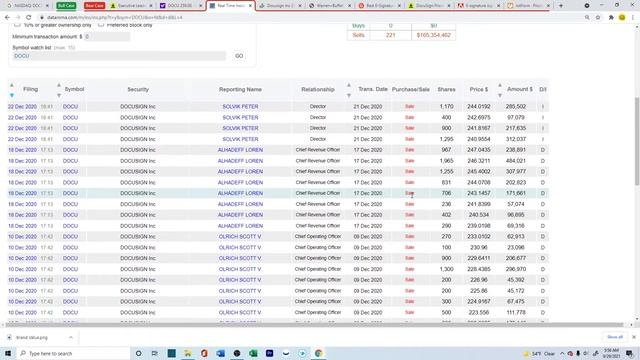Click the vertical page scrollbar thumb
Screen dimensions: 640x360
point(637,141)
